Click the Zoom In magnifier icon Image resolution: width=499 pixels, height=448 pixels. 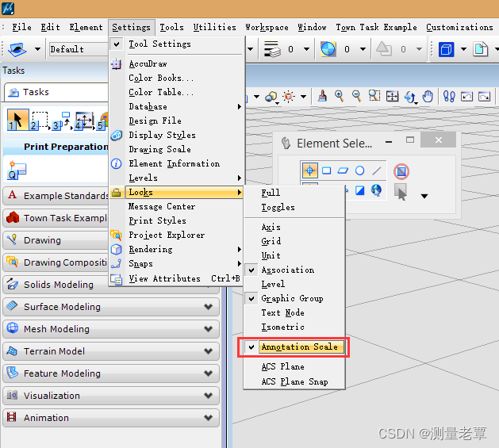340,96
